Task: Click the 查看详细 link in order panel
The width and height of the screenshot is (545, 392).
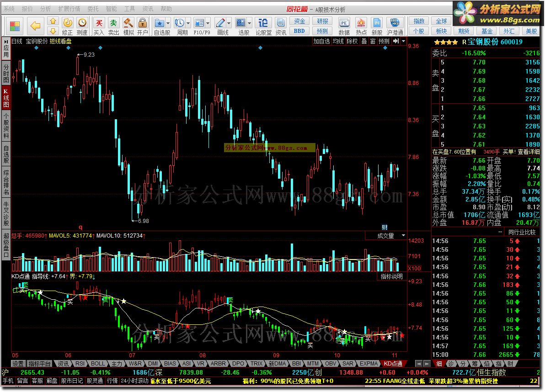Action: pyautogui.click(x=529, y=152)
